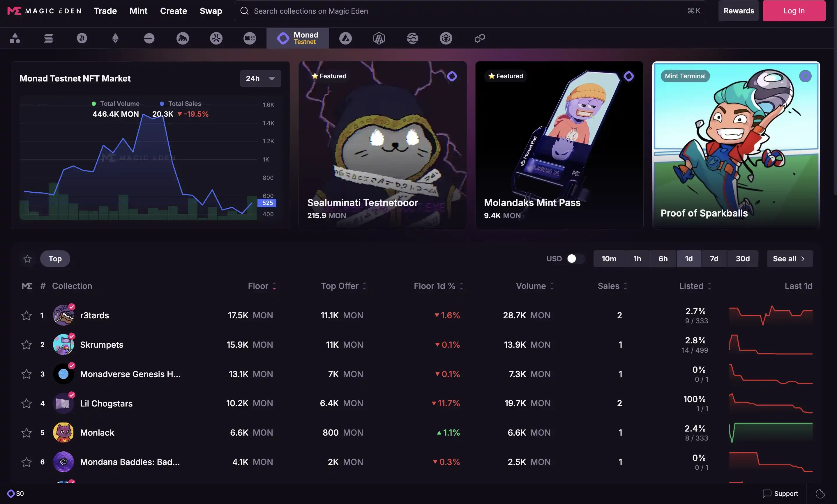Open the See all link
Image resolution: width=837 pixels, height=504 pixels.
point(789,259)
